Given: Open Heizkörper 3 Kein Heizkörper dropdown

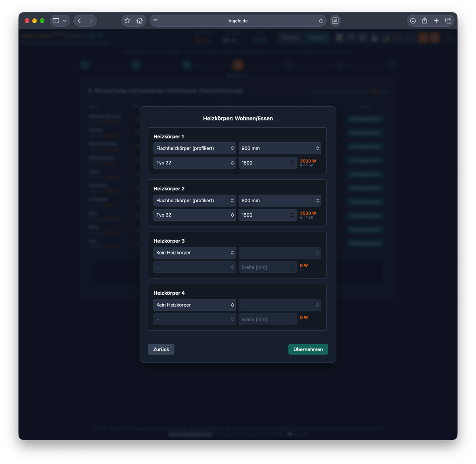Looking at the screenshot, I should tap(195, 253).
